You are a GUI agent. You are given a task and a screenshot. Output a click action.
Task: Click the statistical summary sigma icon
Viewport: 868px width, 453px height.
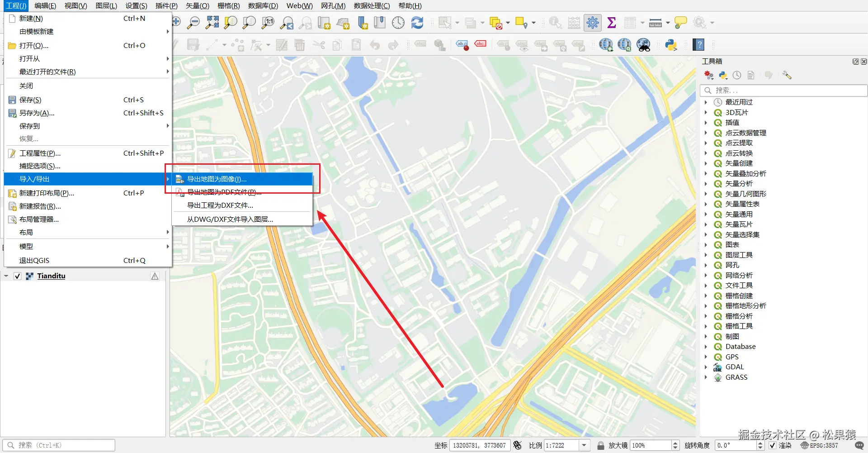[612, 23]
